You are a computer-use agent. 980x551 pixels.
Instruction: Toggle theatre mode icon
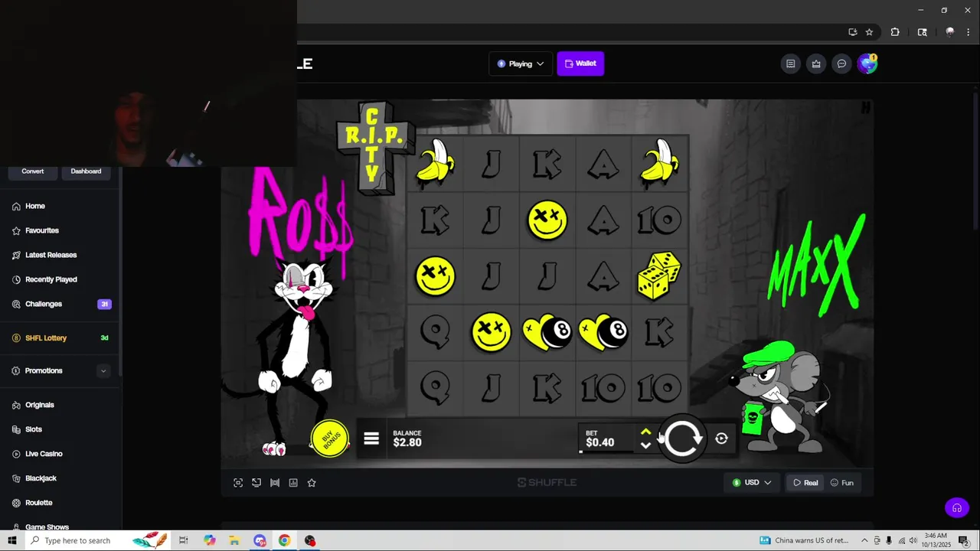pyautogui.click(x=275, y=483)
